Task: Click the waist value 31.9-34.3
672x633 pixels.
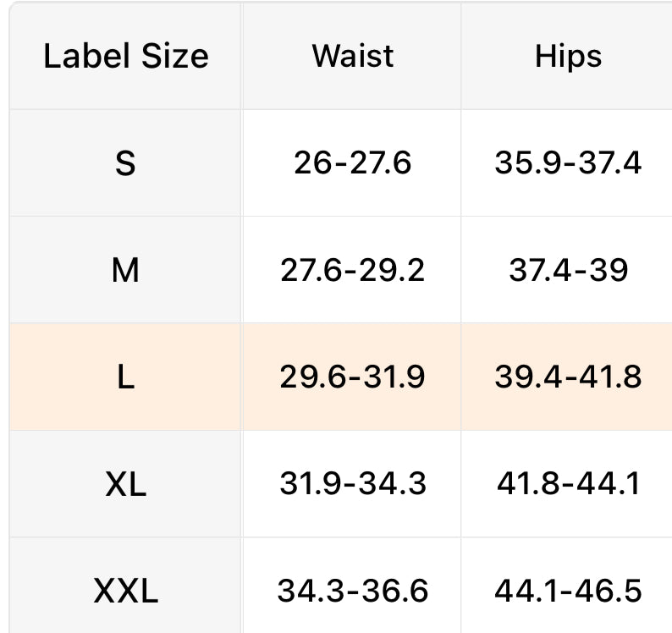Action: (352, 484)
